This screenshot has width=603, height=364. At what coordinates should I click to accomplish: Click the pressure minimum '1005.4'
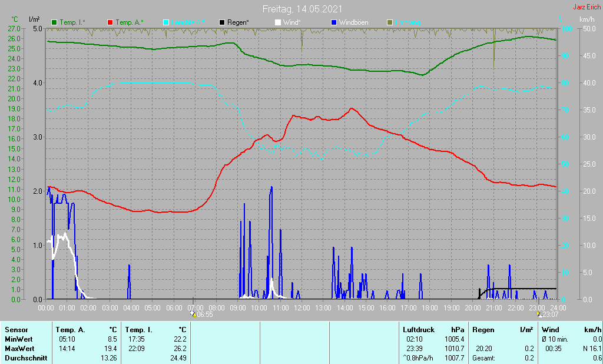454,339
